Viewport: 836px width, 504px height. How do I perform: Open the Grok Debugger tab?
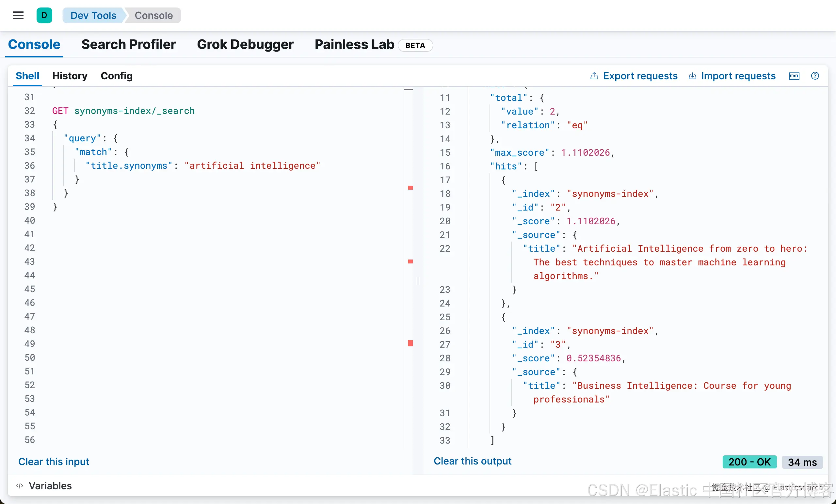tap(245, 44)
